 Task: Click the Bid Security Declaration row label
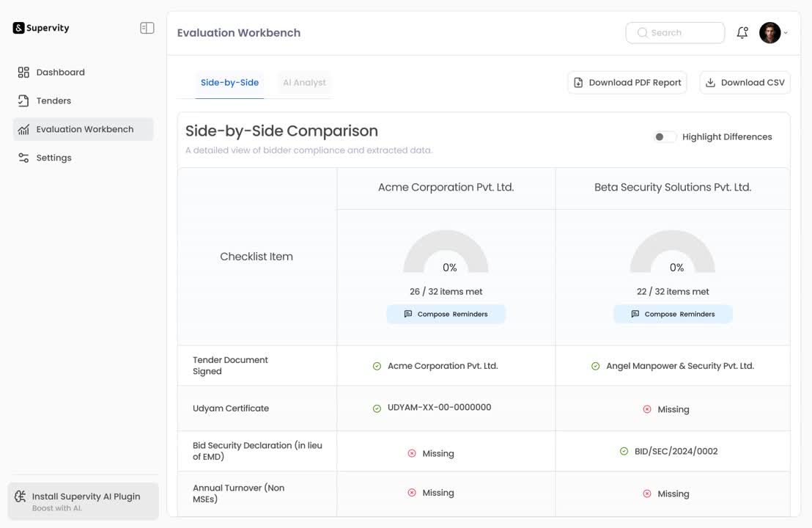tap(257, 451)
